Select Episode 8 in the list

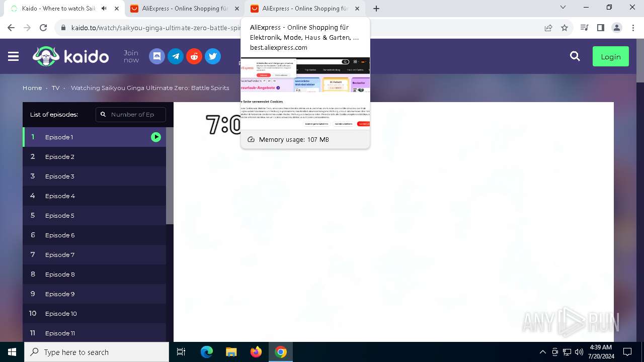tap(94, 274)
